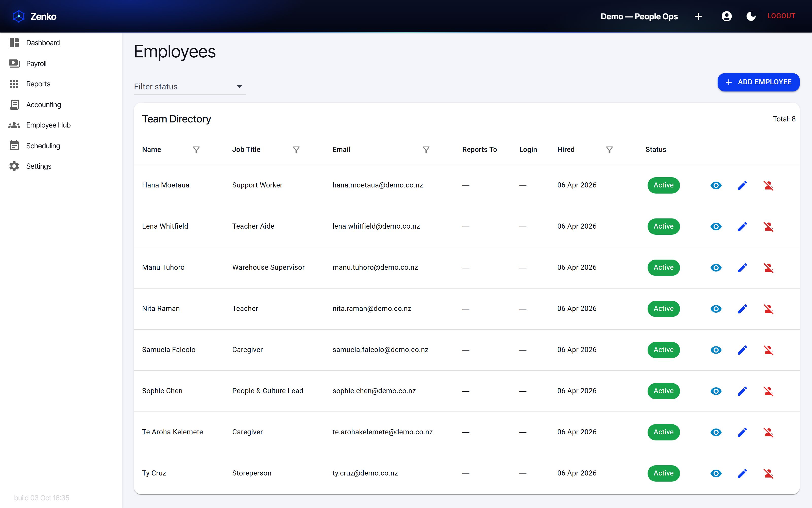Deactivate Sophie Chen with red person-off icon

768,391
